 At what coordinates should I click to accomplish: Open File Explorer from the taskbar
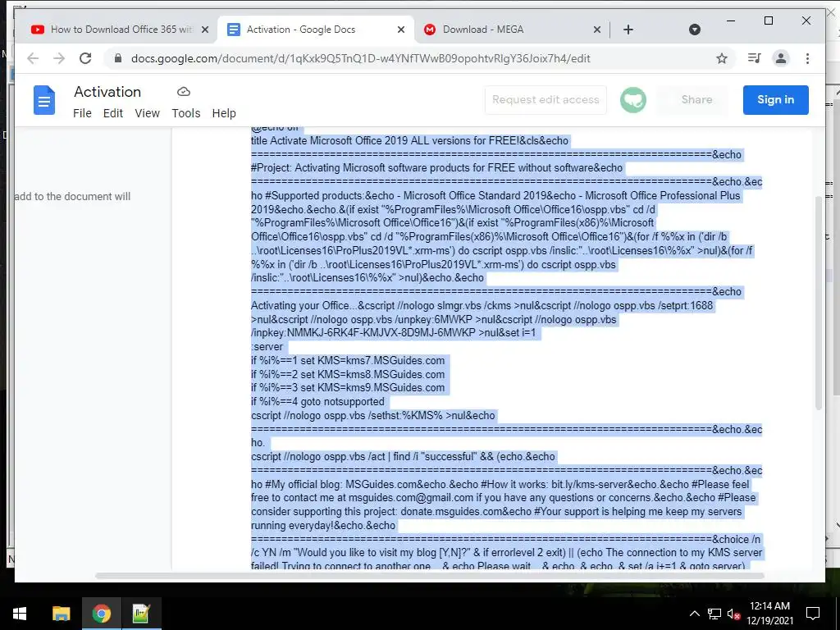(x=61, y=614)
